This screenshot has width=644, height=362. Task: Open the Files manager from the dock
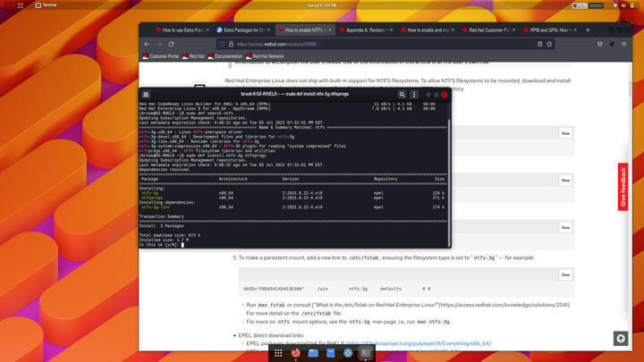(x=313, y=353)
